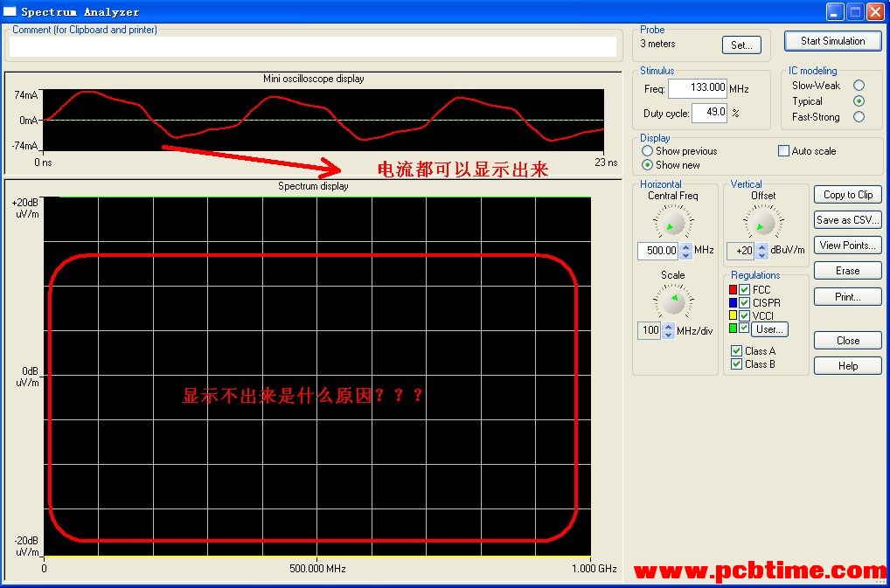Enable the Auto scale checkbox
Screen dimensions: 890x588
783,151
